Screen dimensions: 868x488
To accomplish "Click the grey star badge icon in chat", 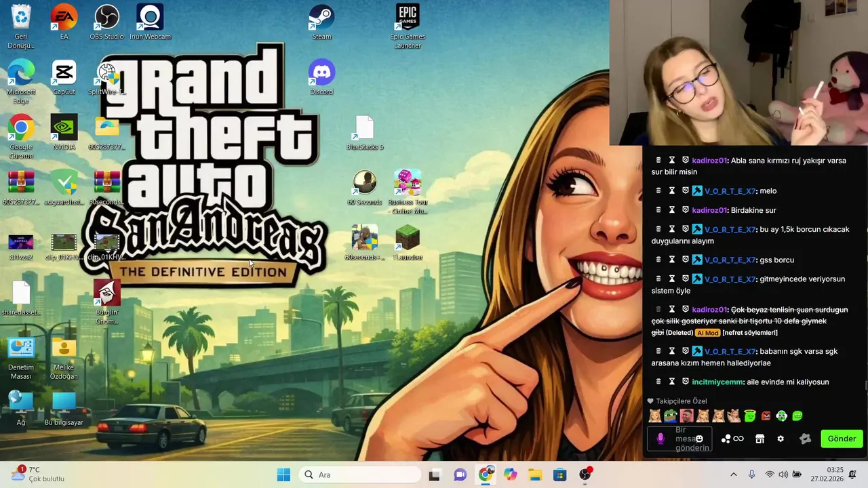I will pos(805,439).
